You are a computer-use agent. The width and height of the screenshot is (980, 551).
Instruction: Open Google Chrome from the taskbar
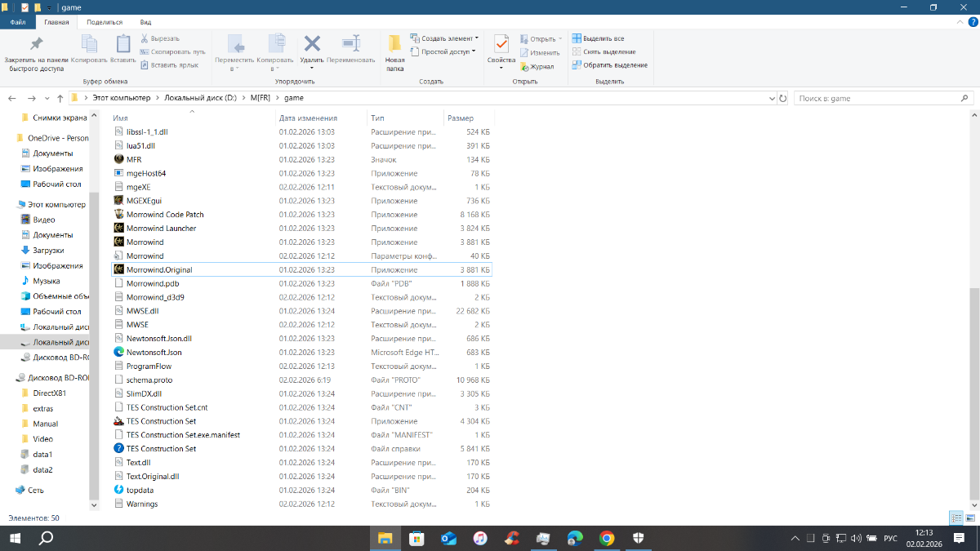tap(606, 538)
